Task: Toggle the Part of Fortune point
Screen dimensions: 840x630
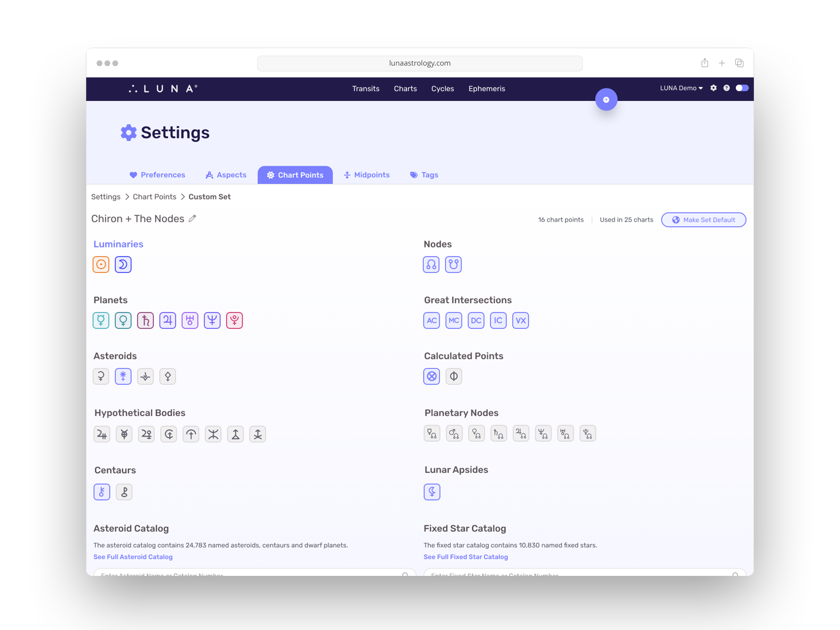Action: 431,376
